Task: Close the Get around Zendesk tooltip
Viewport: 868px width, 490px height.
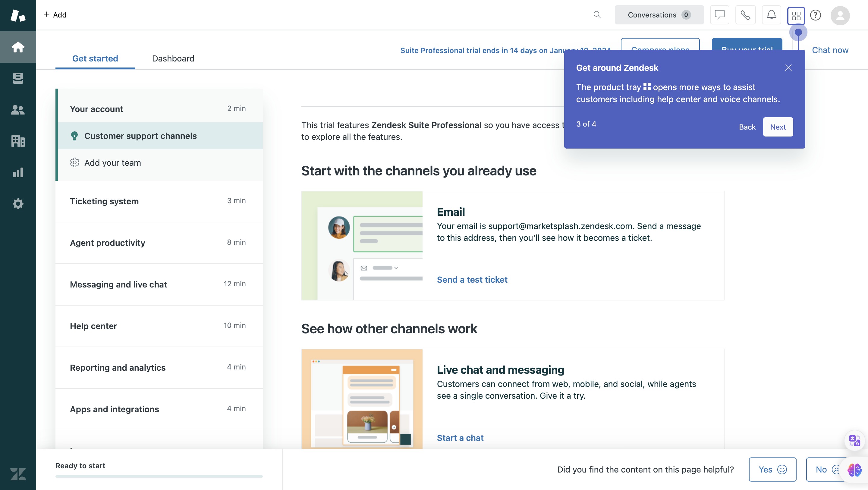Action: 788,68
